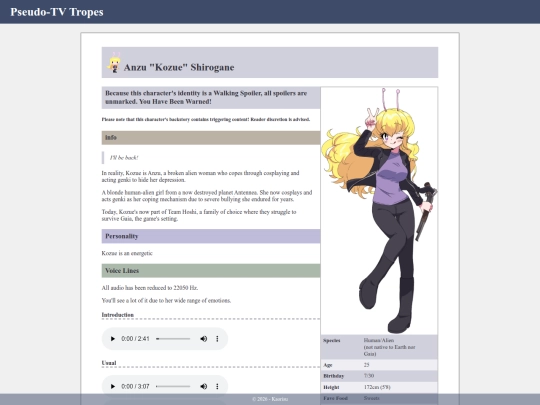Mute the Introduction audio player
Viewport: 540px width, 405px height.
point(204,339)
